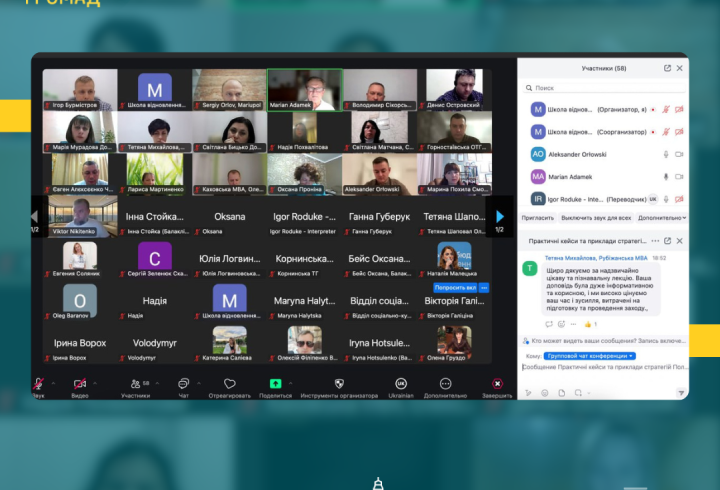Expand audio options arrow next to Звук
Viewport: 720px width, 490px height.
click(53, 383)
